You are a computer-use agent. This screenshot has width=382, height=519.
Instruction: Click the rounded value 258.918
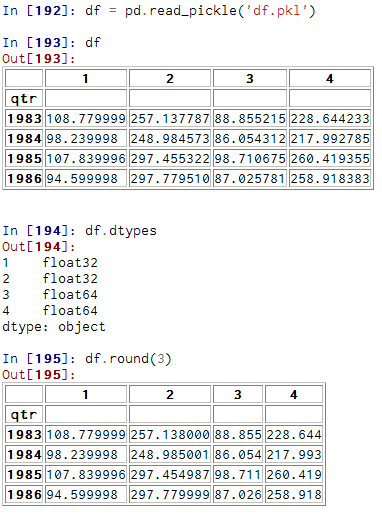coord(294,495)
